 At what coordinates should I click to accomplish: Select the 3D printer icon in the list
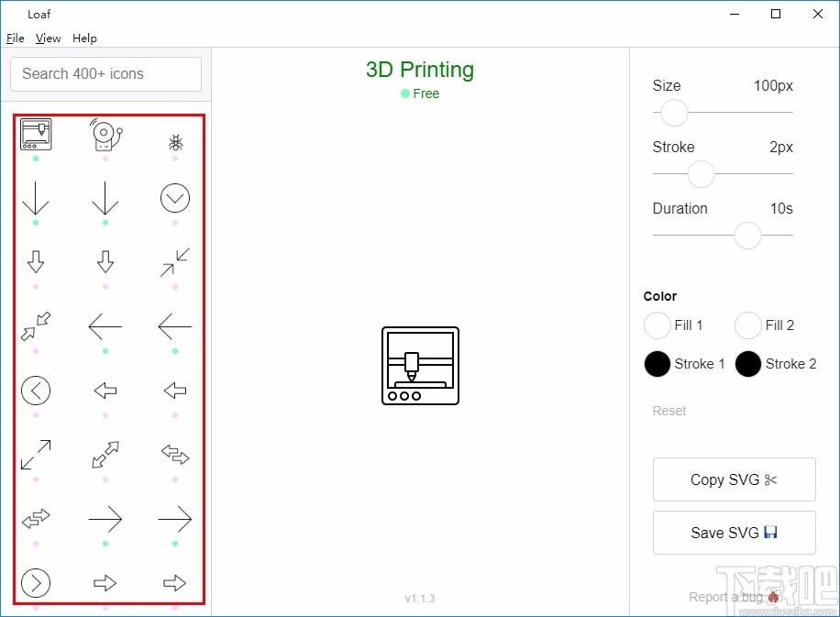tap(36, 135)
